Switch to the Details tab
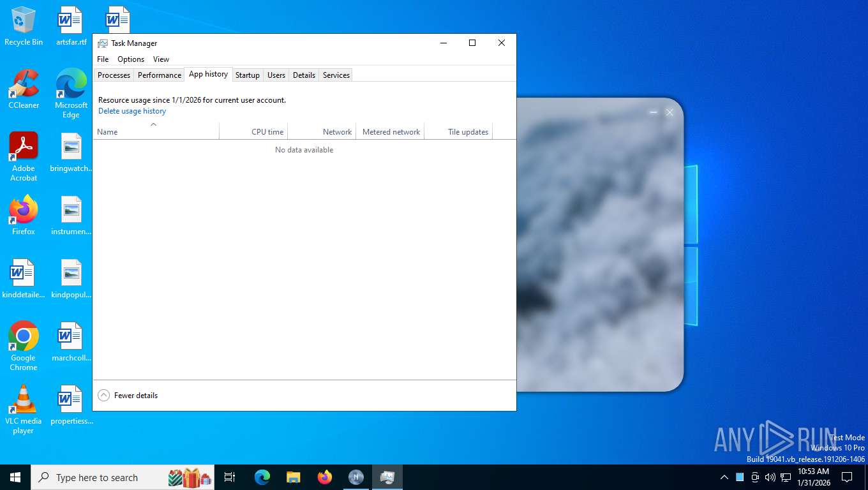Image resolution: width=868 pixels, height=490 pixels. point(304,75)
